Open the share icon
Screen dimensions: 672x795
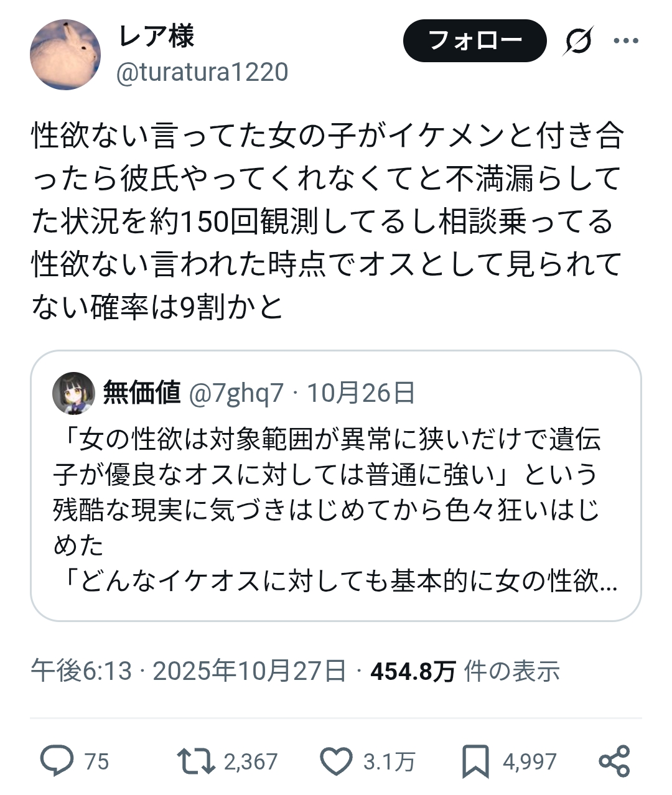click(614, 761)
